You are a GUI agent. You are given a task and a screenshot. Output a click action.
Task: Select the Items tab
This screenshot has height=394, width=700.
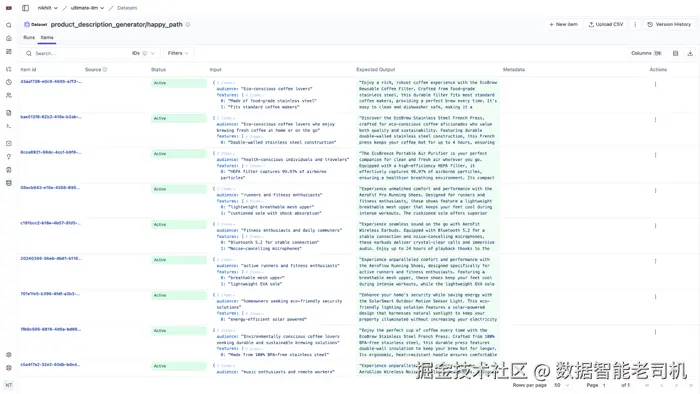(x=47, y=37)
